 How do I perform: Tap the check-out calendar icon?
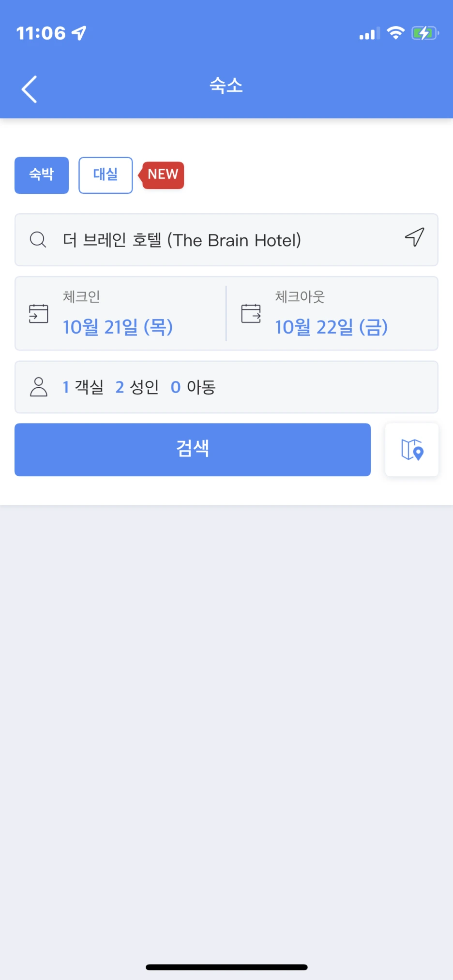click(x=251, y=313)
